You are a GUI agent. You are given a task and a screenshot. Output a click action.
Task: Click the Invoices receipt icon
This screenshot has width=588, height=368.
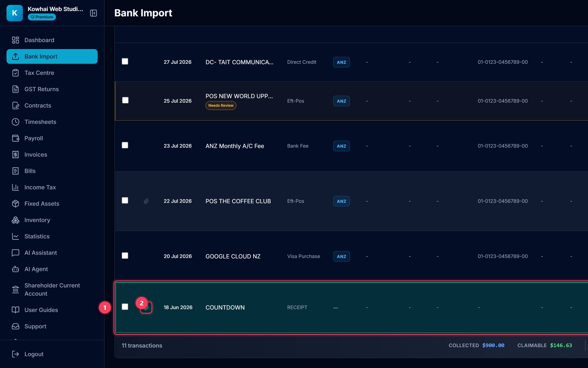coord(16,154)
